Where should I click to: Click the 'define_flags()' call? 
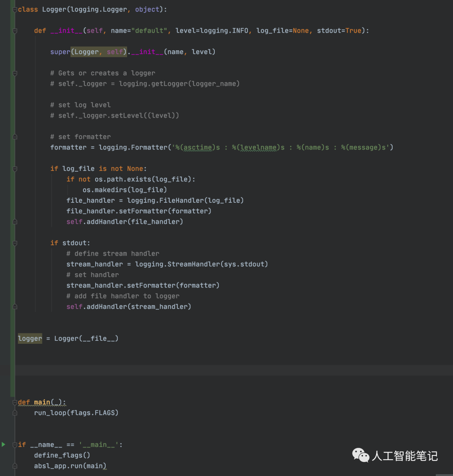point(62,455)
